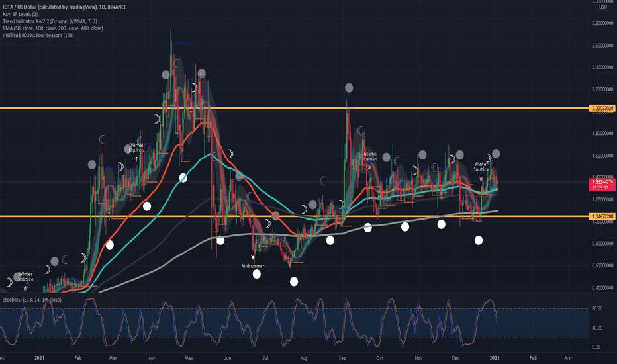The height and width of the screenshot is (364, 617).
Task: Click the Jul label on the time axis
Action: point(265,358)
